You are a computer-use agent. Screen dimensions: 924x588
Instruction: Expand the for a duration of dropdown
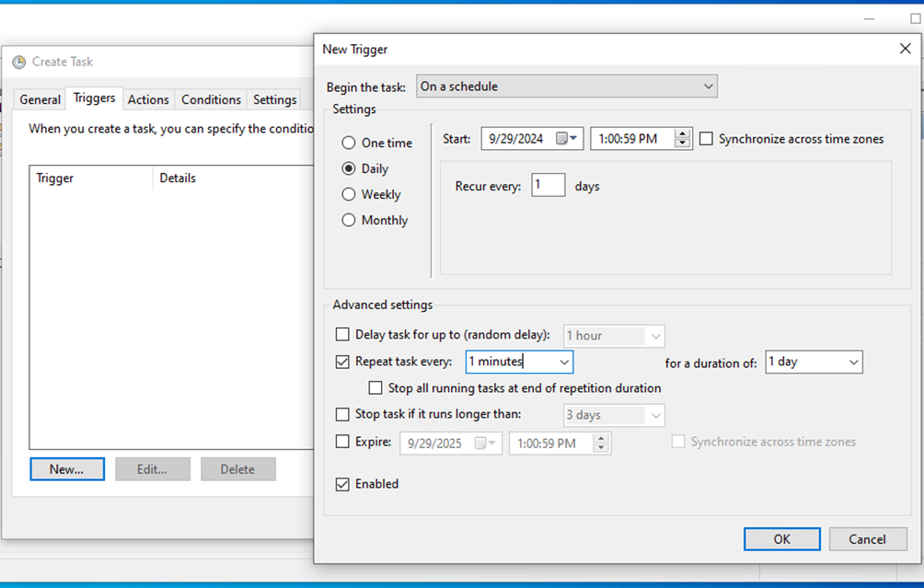(x=853, y=363)
